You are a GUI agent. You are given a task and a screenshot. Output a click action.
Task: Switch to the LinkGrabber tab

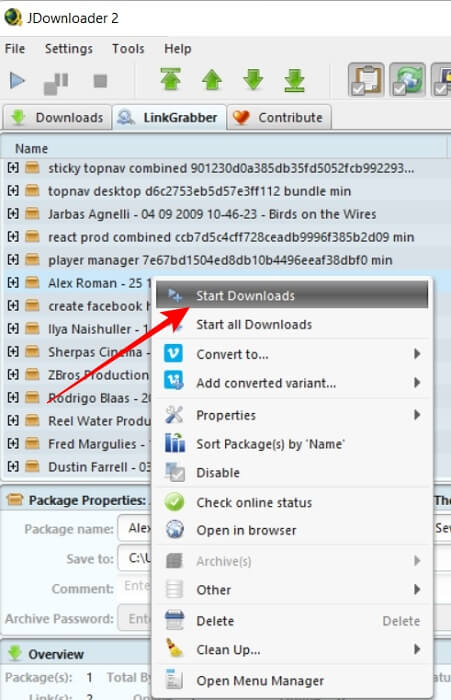[169, 117]
